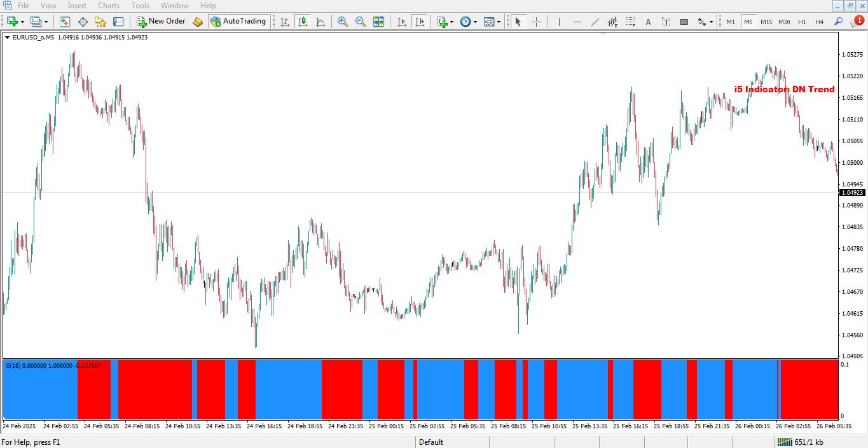Toggle the Terminal panel icon
868x448 pixels.
118,22
